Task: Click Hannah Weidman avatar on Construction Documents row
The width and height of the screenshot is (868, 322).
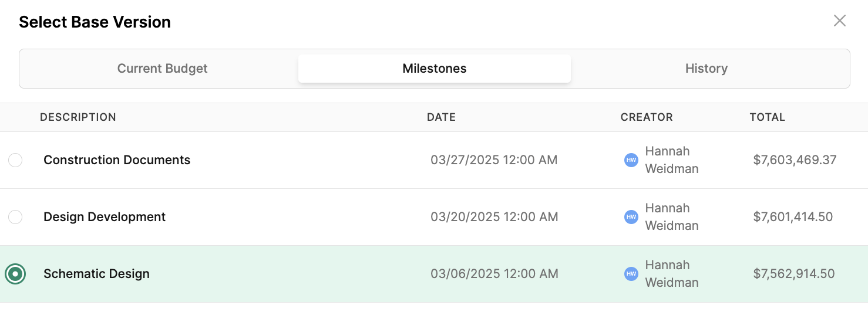Action: pyautogui.click(x=631, y=160)
